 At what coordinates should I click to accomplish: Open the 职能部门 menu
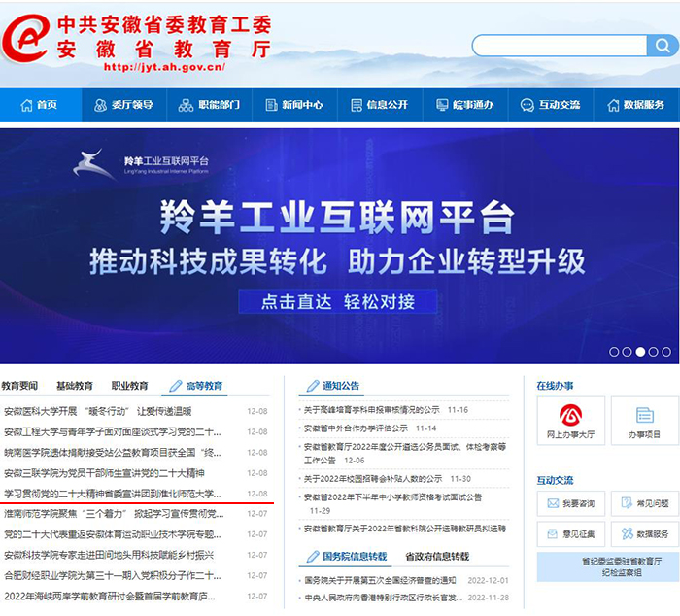(x=209, y=105)
